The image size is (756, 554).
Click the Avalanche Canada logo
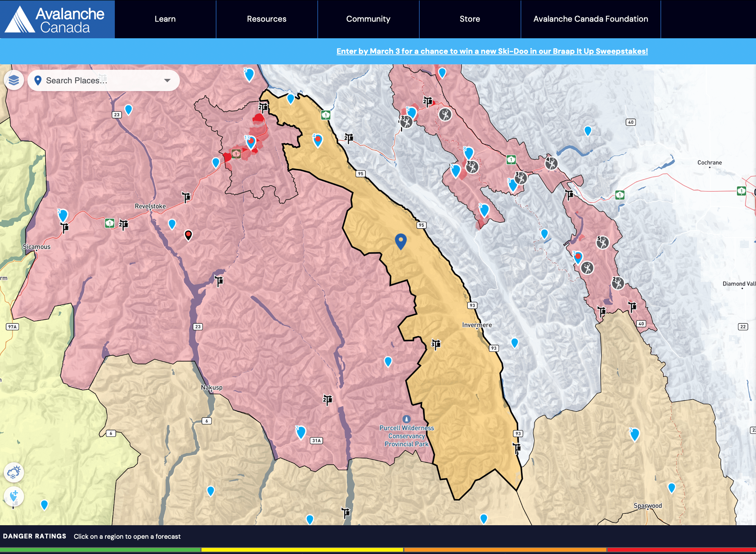pos(57,19)
